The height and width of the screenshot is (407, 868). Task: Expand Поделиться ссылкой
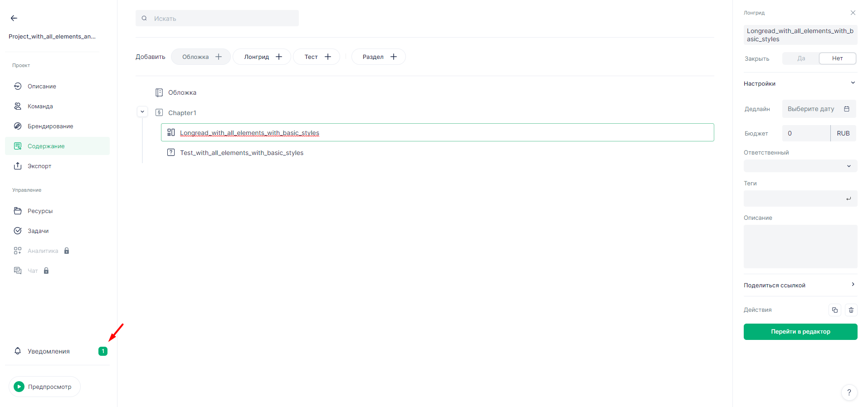[x=853, y=285]
